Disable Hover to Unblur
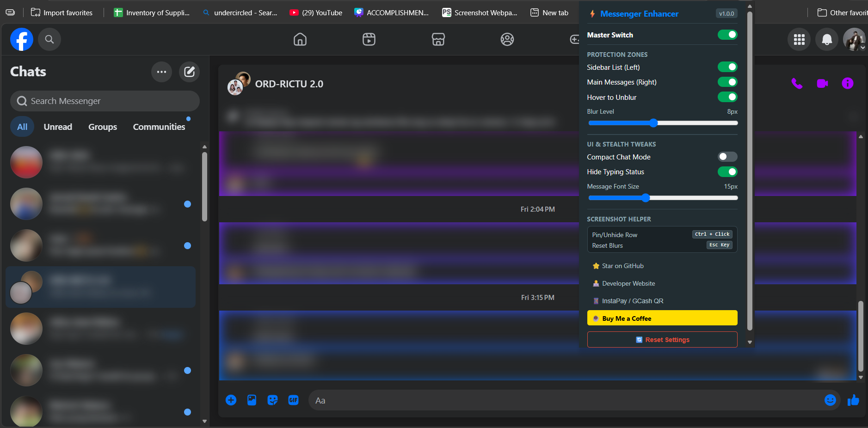 click(x=727, y=97)
